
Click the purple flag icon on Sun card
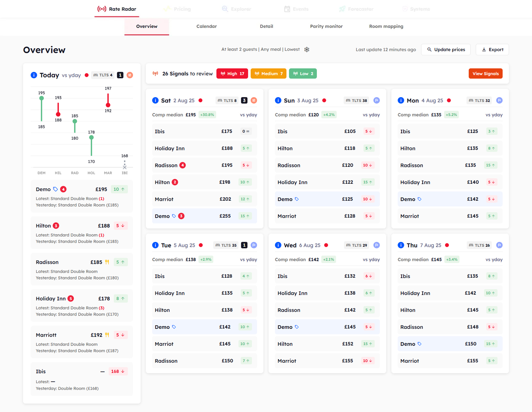click(376, 100)
